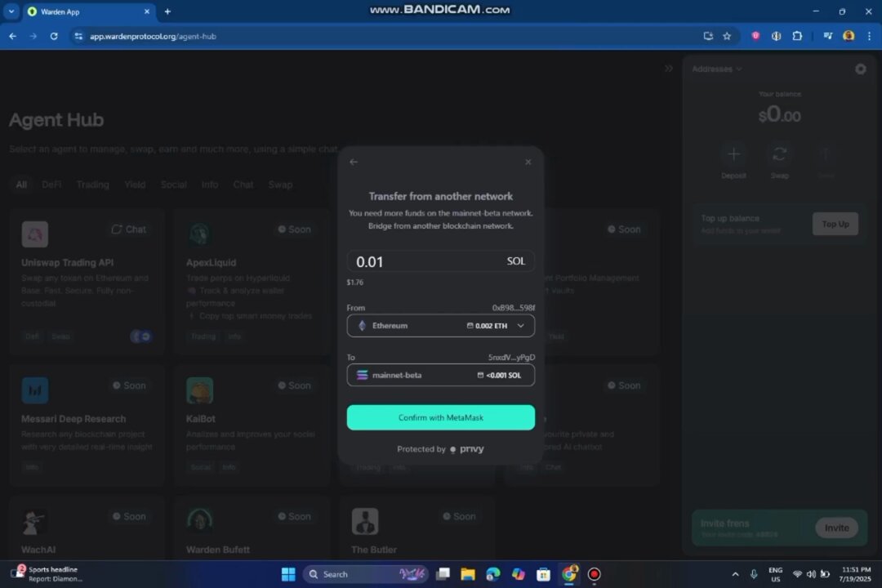Close the Transfer from another network dialog
The image size is (882, 588).
tap(528, 162)
